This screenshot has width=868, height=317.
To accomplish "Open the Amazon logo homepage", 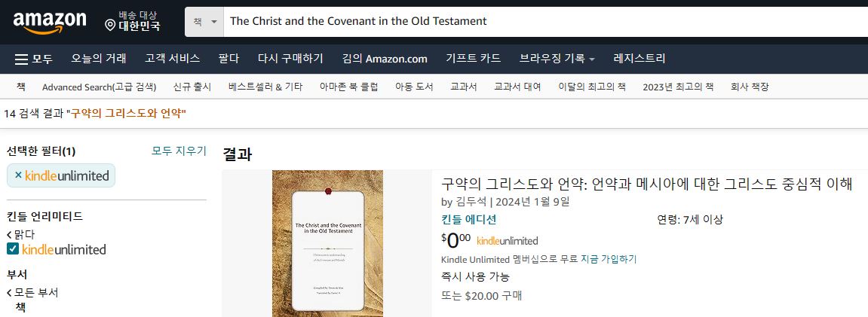I will [50, 22].
